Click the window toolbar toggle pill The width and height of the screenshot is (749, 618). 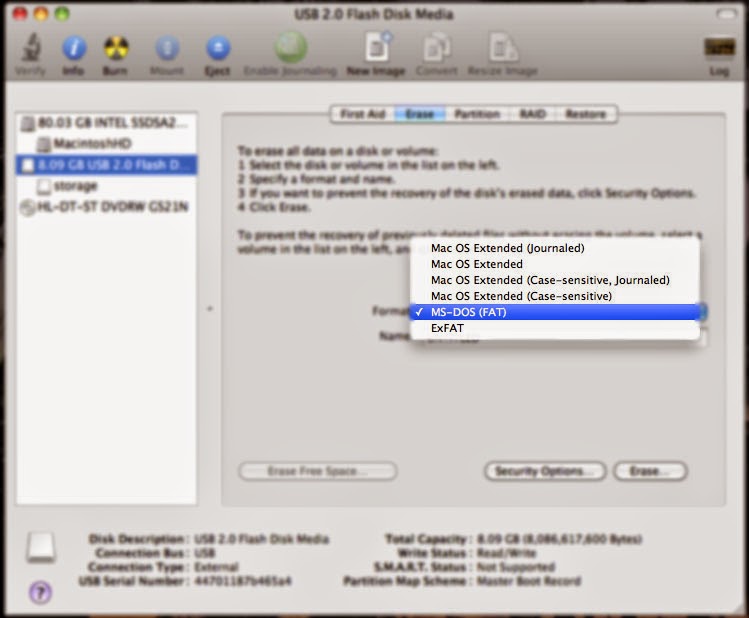pyautogui.click(x=726, y=14)
